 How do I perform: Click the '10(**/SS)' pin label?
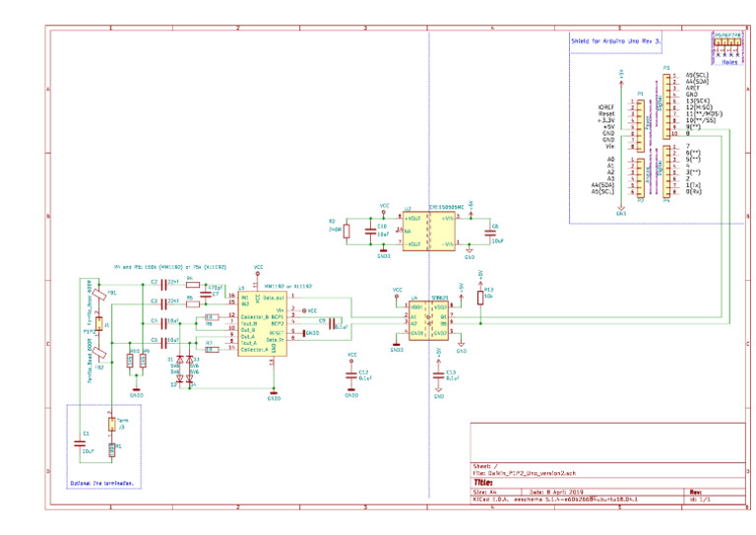701,120
